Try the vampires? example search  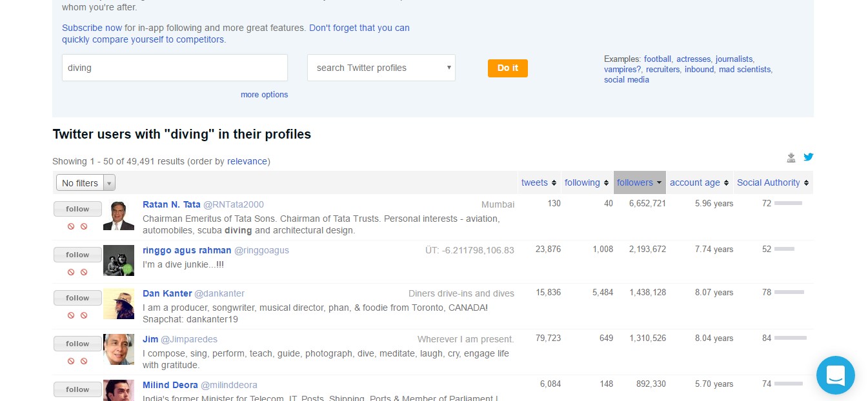tap(623, 69)
